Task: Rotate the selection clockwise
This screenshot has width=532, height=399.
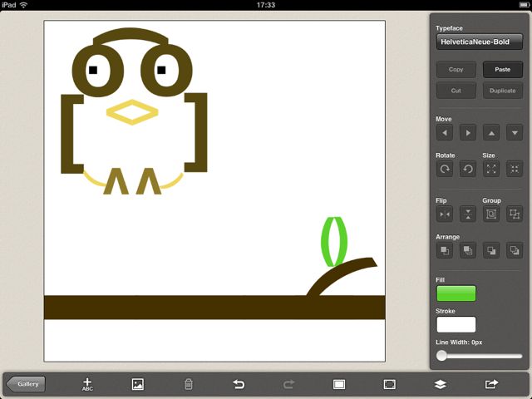Action: pyautogui.click(x=445, y=169)
